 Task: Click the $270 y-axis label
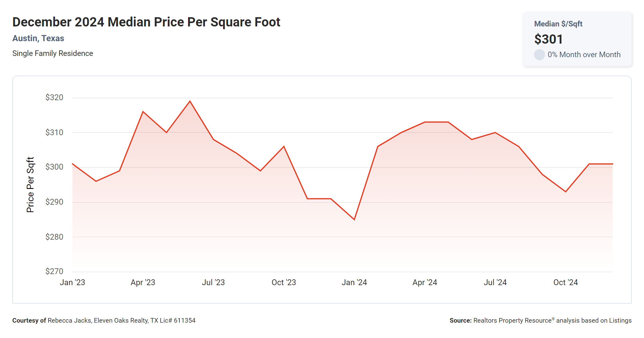point(54,271)
